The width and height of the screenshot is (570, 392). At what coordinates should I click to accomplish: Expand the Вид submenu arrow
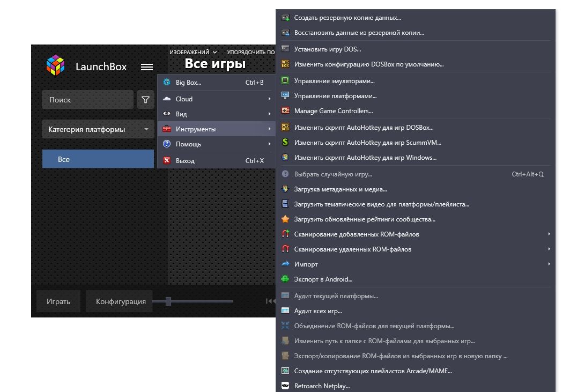pos(269,114)
